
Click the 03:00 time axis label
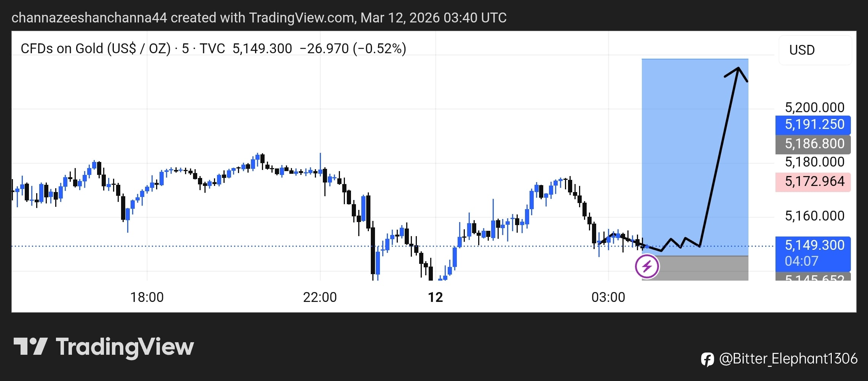pos(608,297)
